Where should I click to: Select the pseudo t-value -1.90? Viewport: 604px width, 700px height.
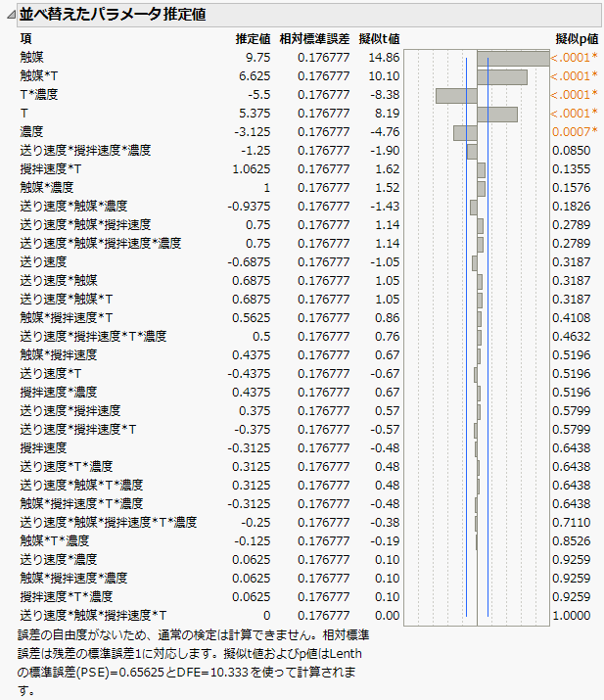[x=385, y=151]
